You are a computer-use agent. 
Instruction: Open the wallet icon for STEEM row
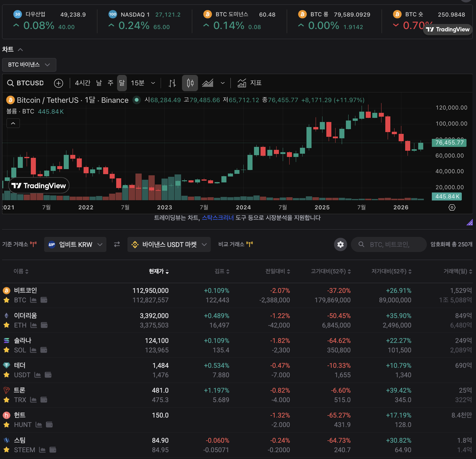coord(53,450)
